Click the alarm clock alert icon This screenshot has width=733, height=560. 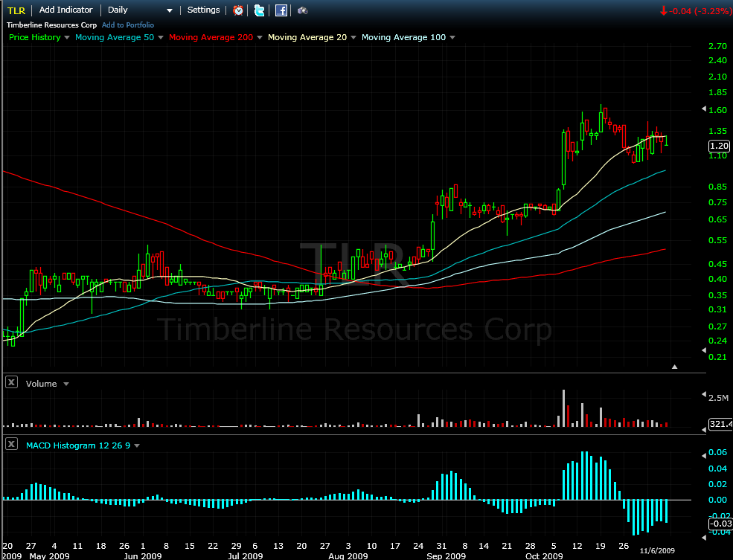238,10
